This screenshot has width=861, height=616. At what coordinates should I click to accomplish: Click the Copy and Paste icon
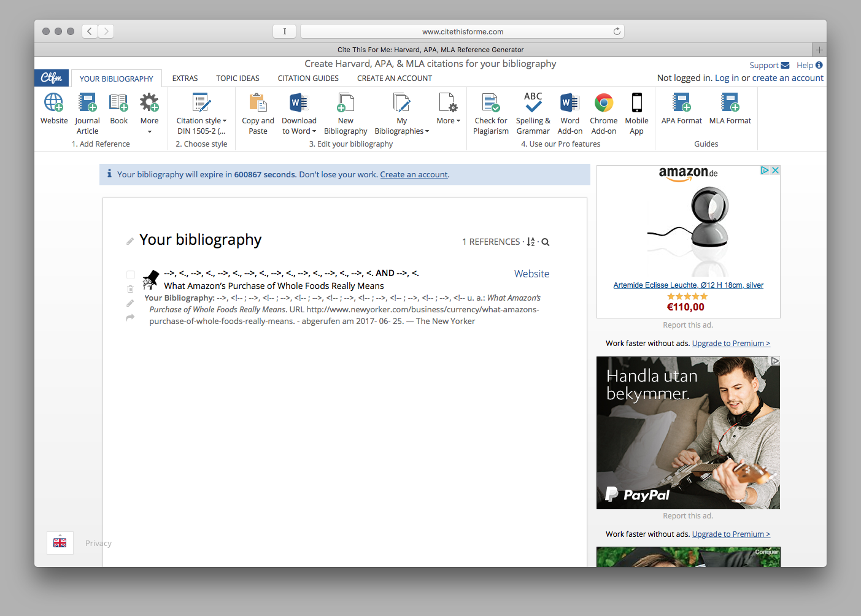point(258,102)
